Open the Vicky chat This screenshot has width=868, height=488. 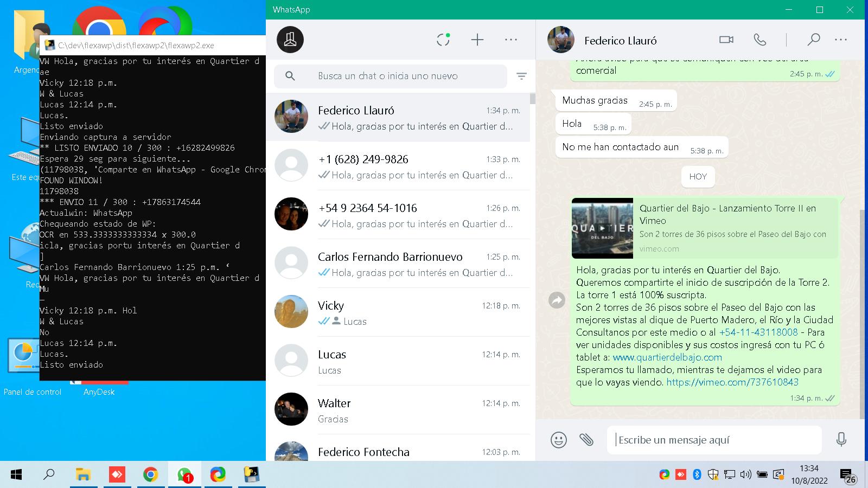pos(398,312)
